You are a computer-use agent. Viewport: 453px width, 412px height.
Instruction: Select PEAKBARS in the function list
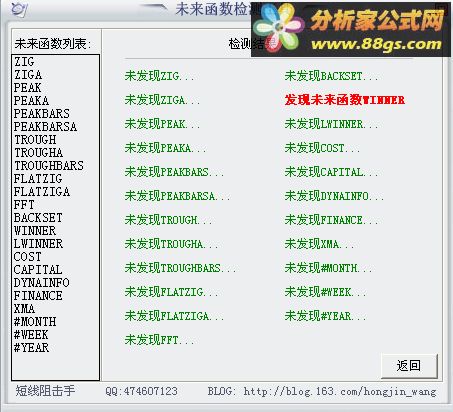pos(42,114)
